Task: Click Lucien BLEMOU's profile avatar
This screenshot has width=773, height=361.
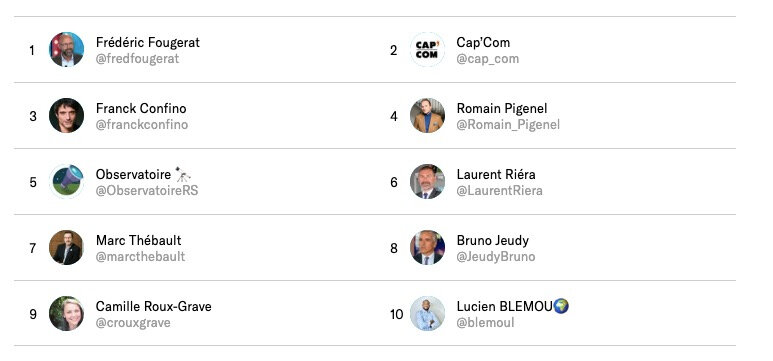Action: [427, 314]
